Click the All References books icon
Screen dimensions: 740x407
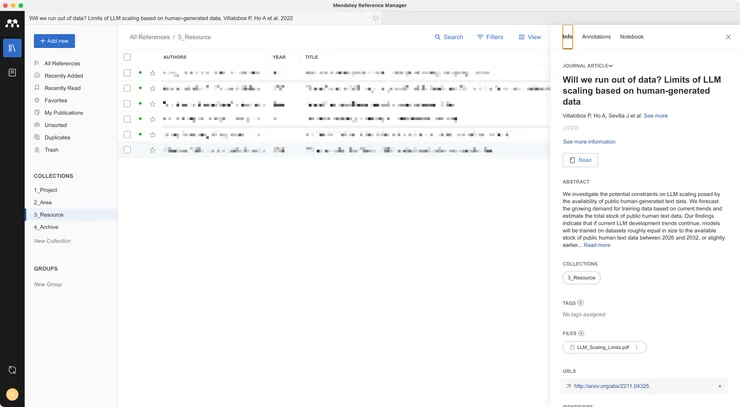(x=37, y=63)
